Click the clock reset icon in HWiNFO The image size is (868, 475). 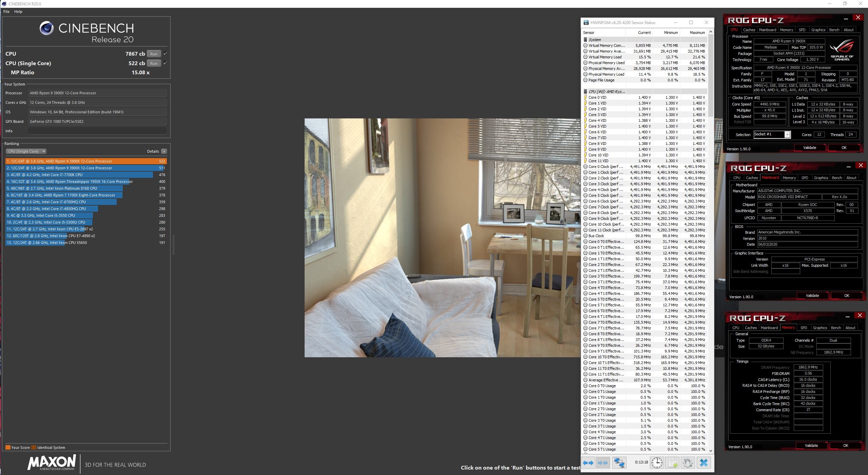(x=657, y=462)
